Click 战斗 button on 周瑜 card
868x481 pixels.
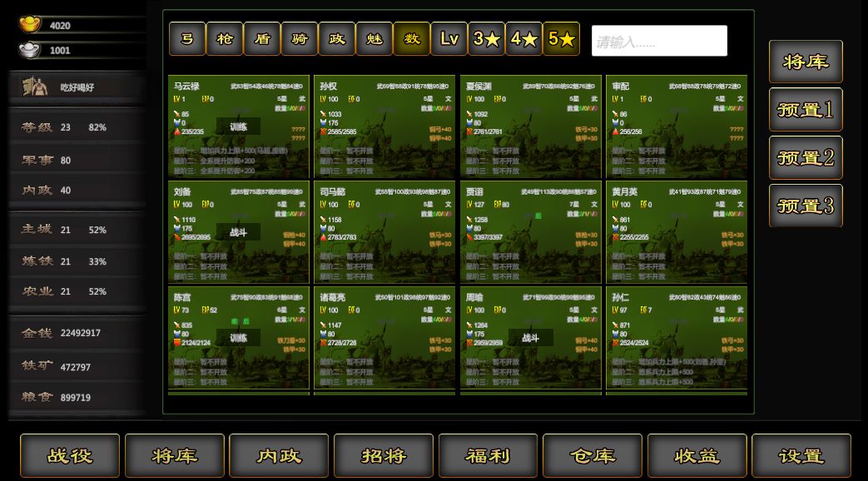pos(530,338)
